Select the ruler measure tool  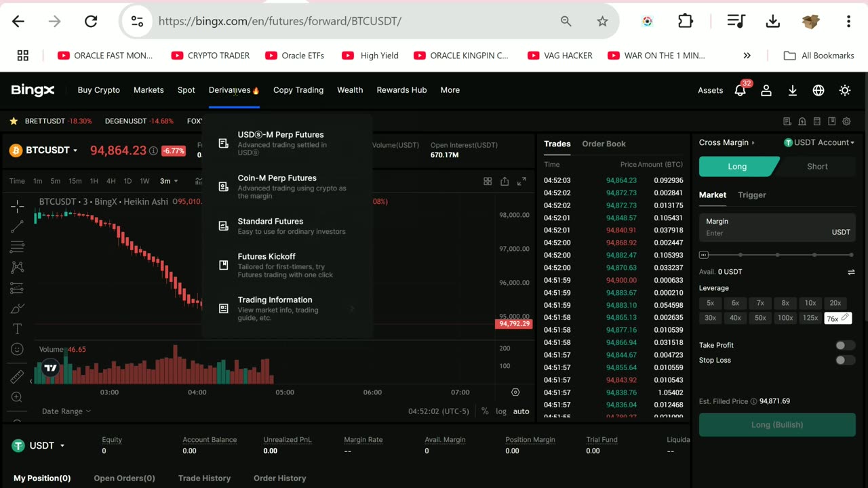pos(18,377)
